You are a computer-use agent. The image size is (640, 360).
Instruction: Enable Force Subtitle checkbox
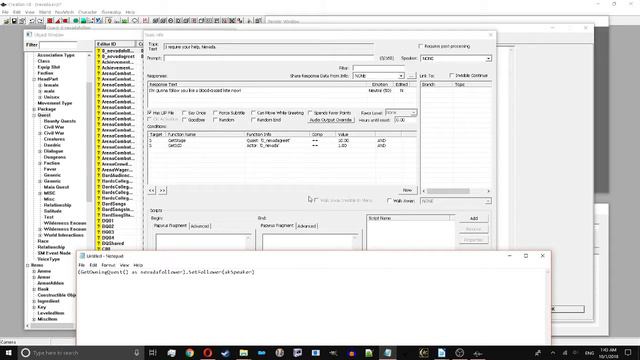tap(215, 113)
